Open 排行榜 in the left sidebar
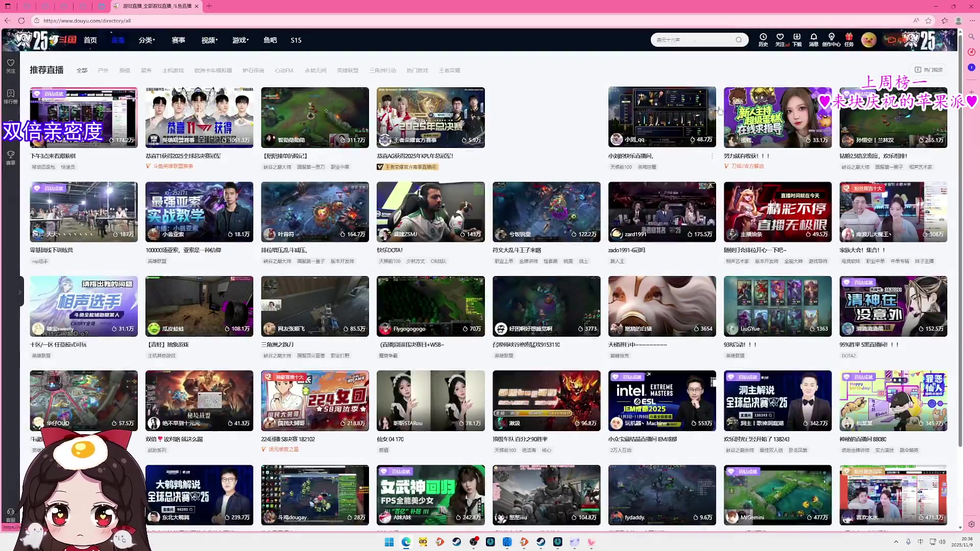 [x=11, y=96]
